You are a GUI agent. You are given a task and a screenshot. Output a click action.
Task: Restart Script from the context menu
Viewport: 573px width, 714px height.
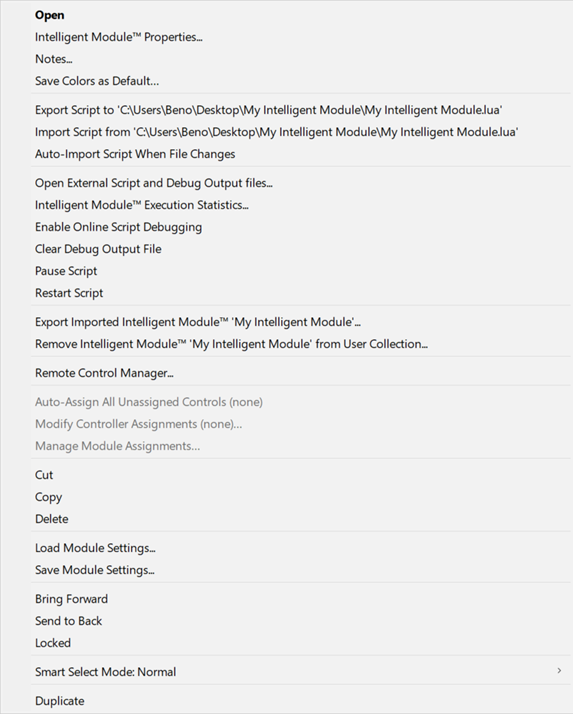click(69, 293)
